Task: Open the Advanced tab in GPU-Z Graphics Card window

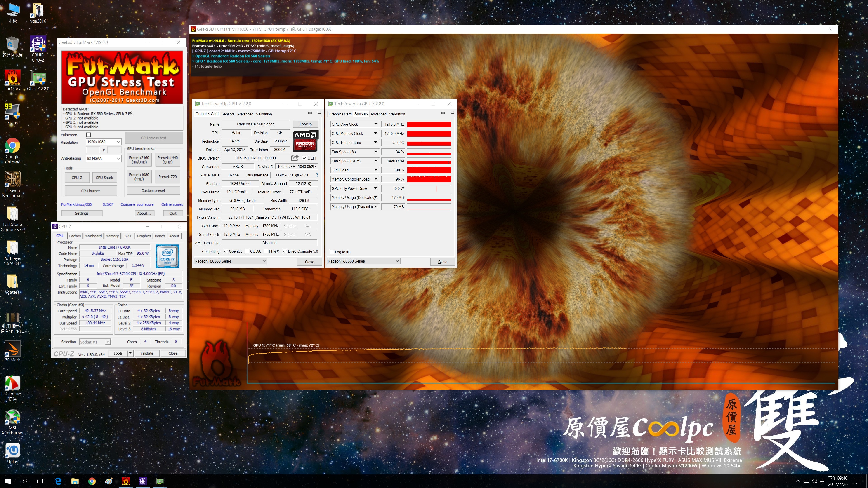Action: 245,114
